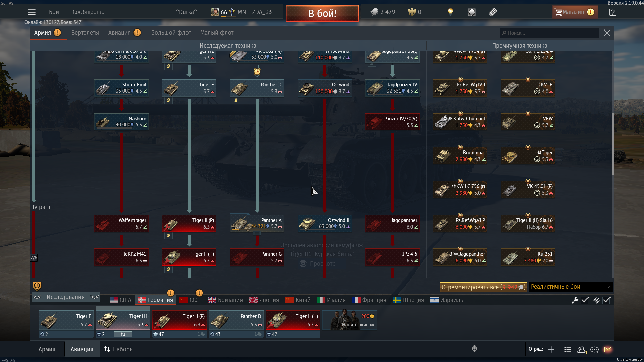Click the microphone voice chat icon
644x362 pixels.
tap(474, 349)
